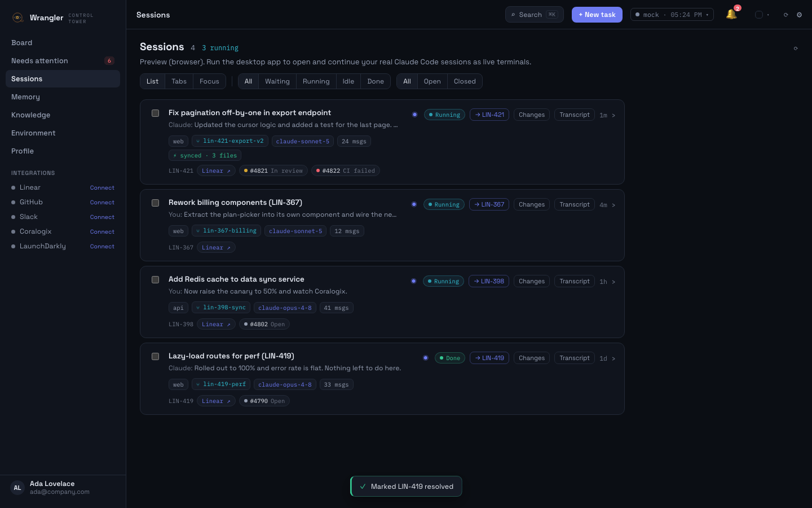Open Memory in the sidebar

click(63, 97)
